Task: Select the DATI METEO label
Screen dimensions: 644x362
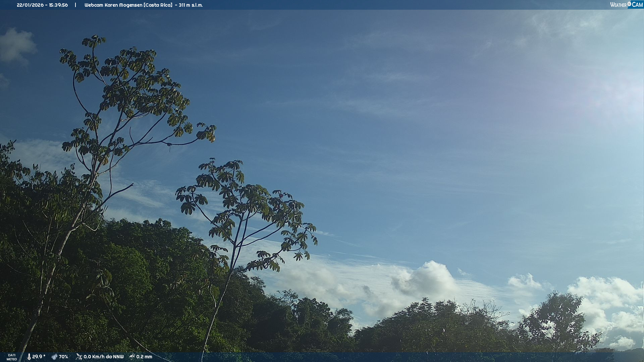Action: (12, 357)
